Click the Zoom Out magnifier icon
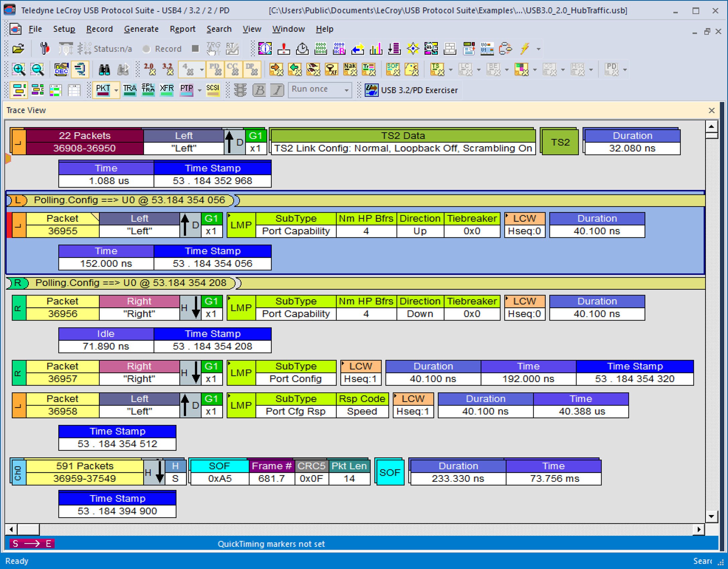This screenshot has width=728, height=569. click(x=37, y=69)
